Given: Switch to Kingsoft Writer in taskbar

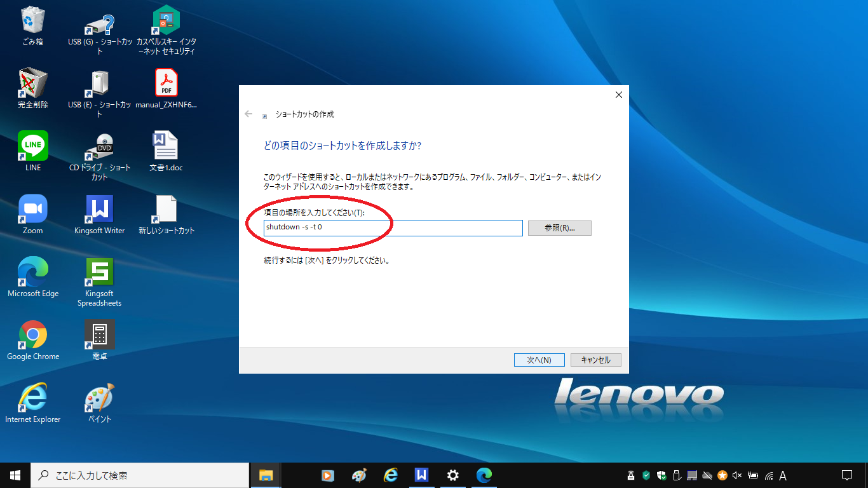Looking at the screenshot, I should click(x=421, y=475).
